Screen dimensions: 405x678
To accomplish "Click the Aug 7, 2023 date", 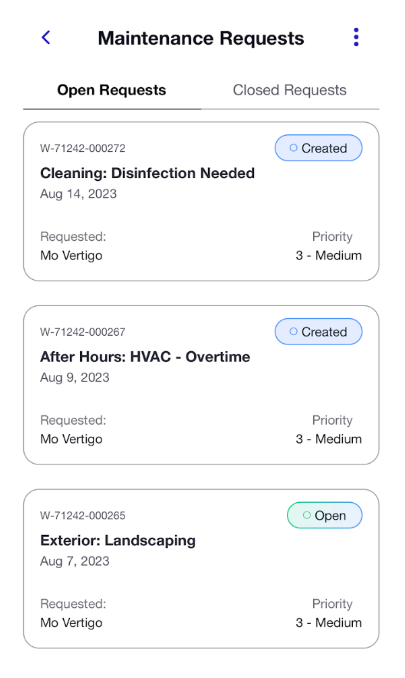I will pyautogui.click(x=75, y=561).
